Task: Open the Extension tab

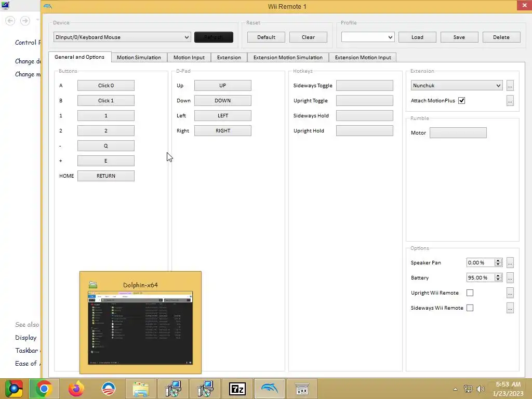Action: pos(229,58)
